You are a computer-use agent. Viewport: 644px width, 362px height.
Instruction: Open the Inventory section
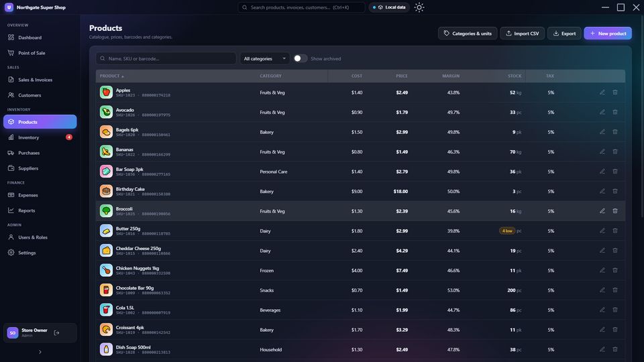pos(40,137)
